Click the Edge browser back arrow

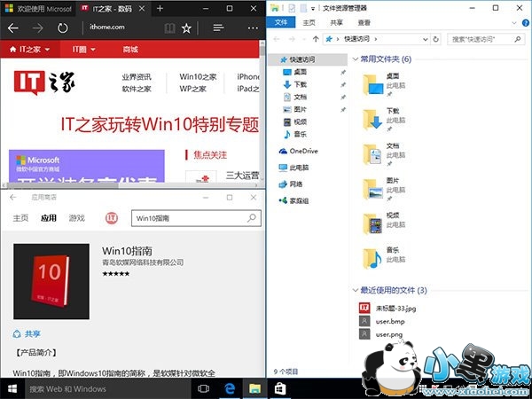pyautogui.click(x=13, y=28)
